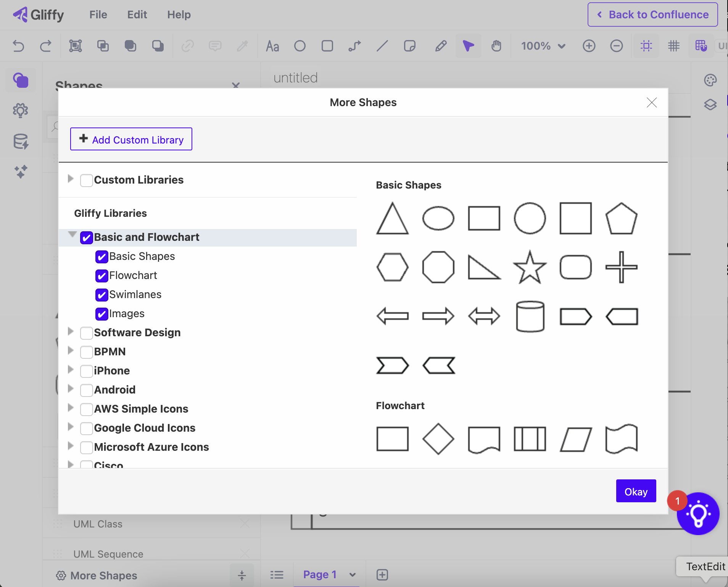Select the Pan hand tool
This screenshot has width=728, height=587.
pos(496,46)
